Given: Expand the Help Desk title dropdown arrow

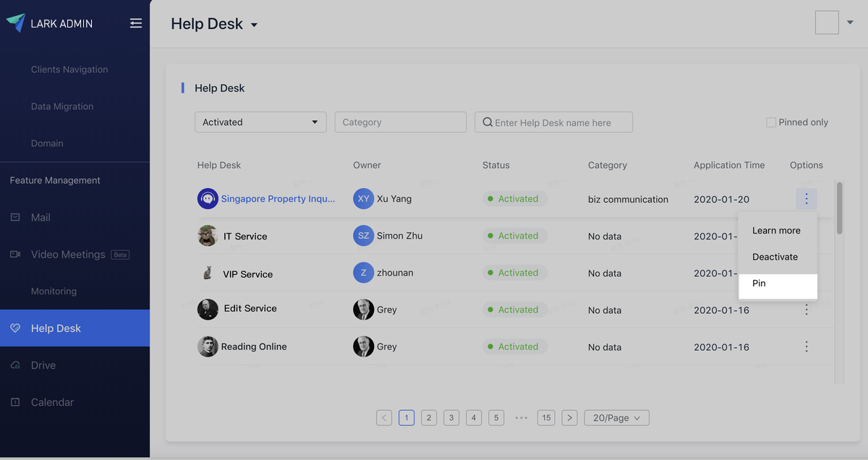Looking at the screenshot, I should click(x=254, y=25).
